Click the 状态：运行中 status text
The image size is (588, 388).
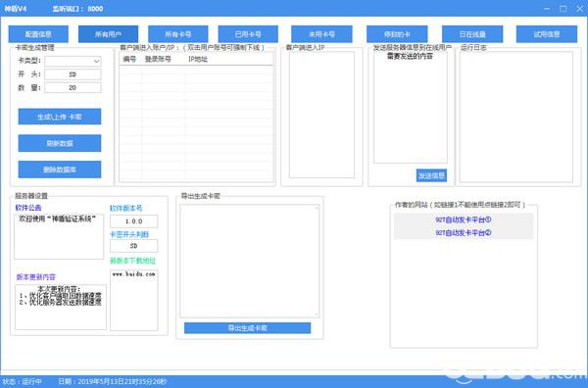[x=22, y=381]
